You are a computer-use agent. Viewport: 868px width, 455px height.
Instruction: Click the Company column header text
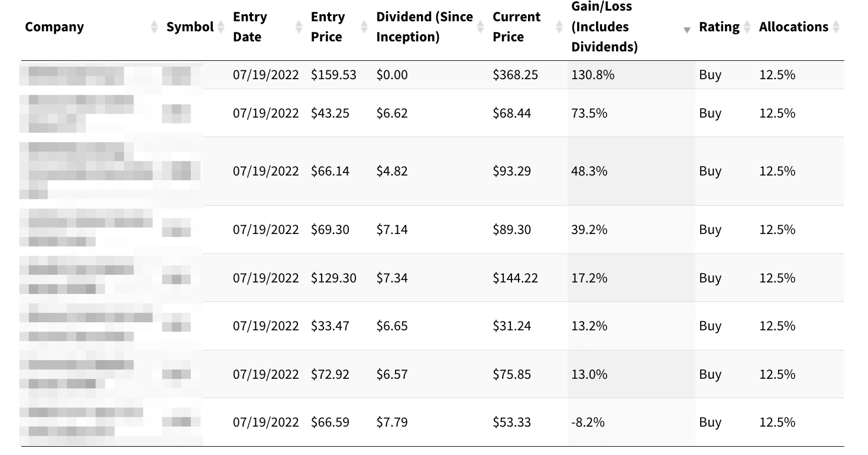54,27
